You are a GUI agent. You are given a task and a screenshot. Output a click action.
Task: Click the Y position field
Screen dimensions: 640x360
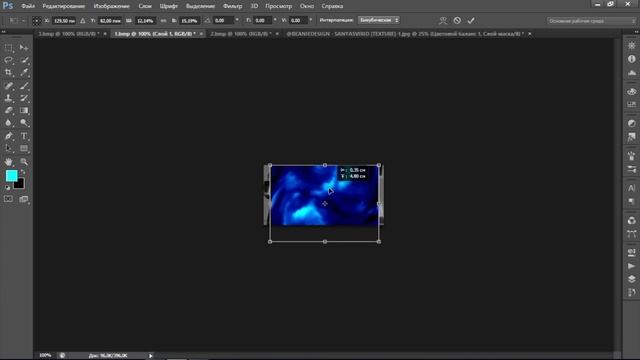110,20
